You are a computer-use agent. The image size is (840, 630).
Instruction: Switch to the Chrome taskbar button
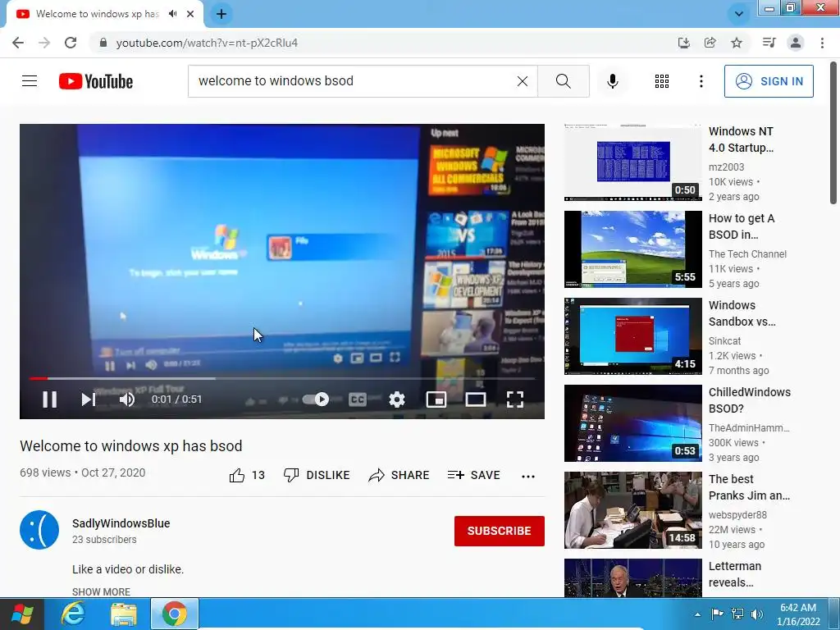point(174,614)
